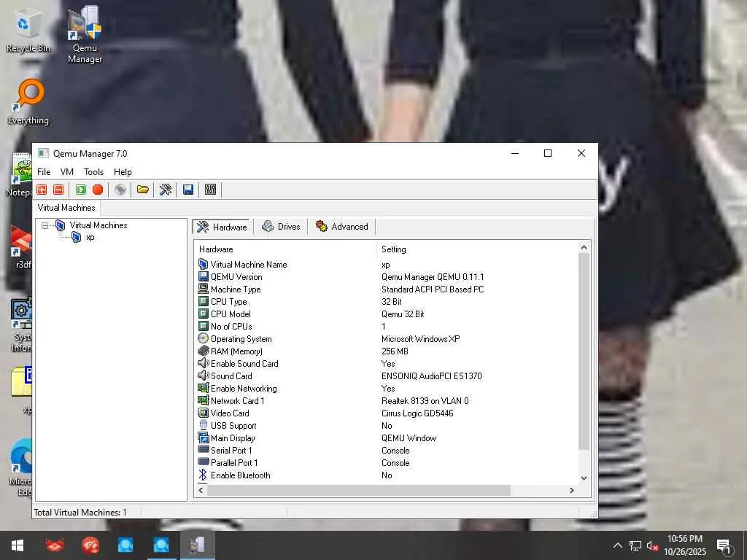Switch to the Advanced tab
This screenshot has height=560, width=747.
coord(342,227)
